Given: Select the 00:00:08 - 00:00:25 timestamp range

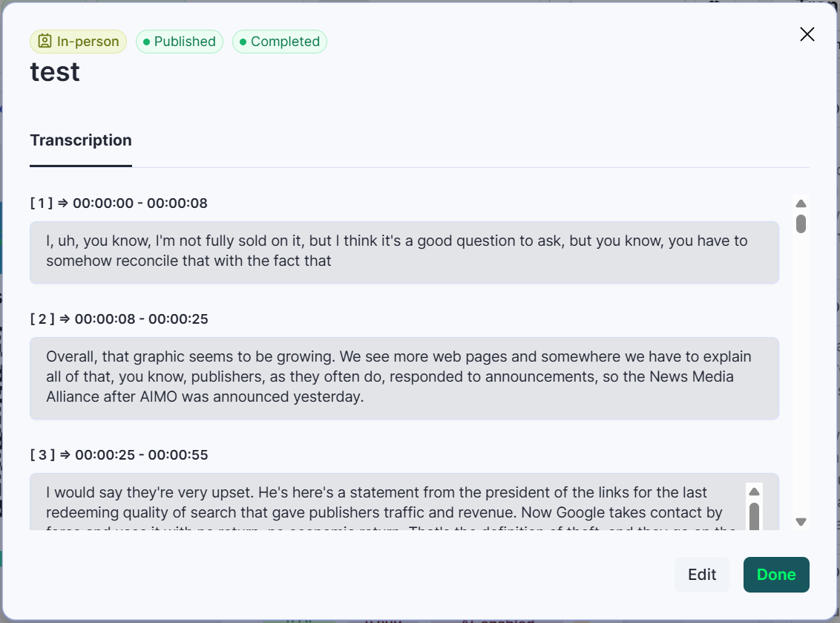Looking at the screenshot, I should [x=141, y=319].
